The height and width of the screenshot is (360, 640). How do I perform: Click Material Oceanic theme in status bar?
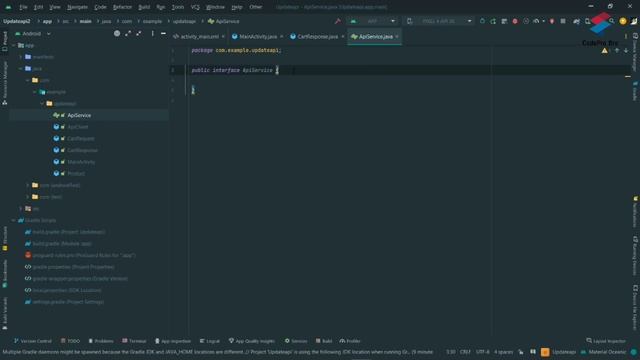pos(607,352)
